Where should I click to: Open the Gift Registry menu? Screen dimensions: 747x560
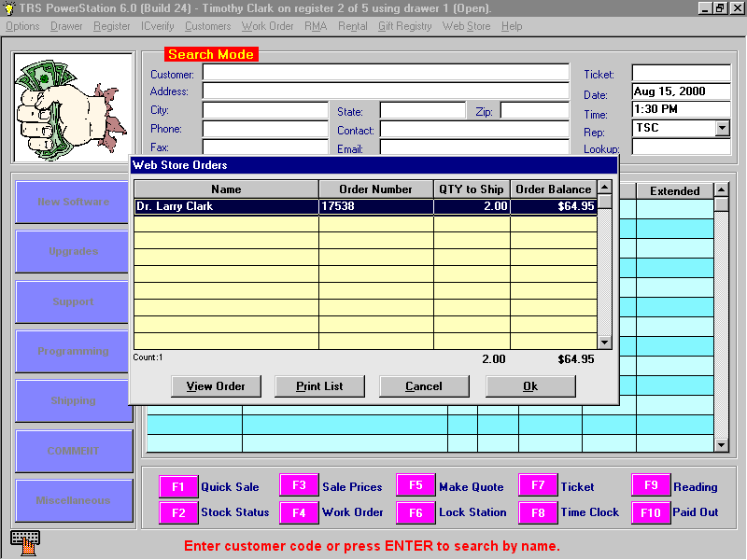(x=405, y=26)
